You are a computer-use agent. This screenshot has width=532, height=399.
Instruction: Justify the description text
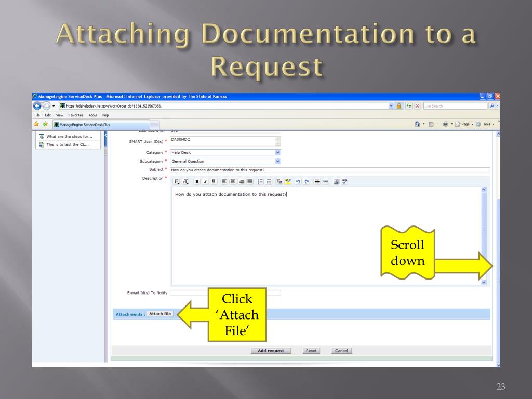(x=250, y=181)
